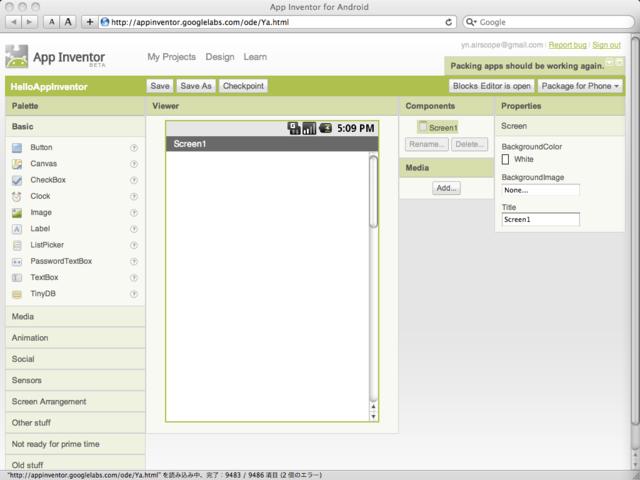This screenshot has height=480, width=640.
Task: Edit the Title Screen1 text field
Action: point(540,220)
